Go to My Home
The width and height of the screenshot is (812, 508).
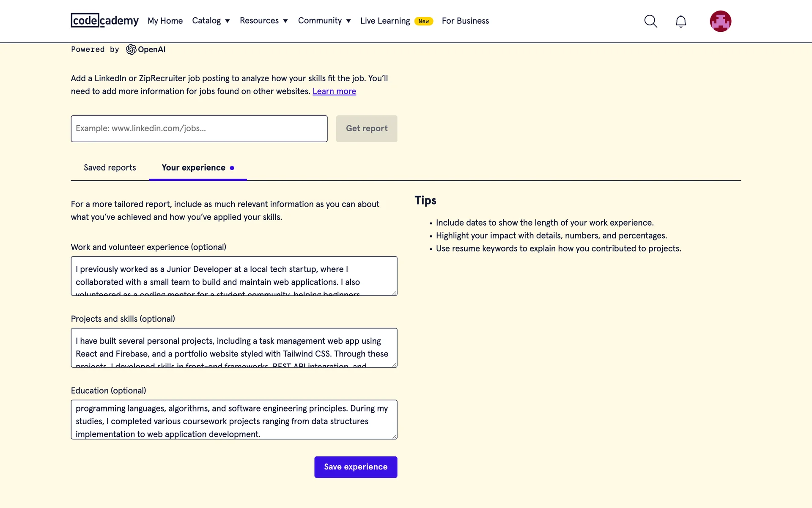(165, 21)
